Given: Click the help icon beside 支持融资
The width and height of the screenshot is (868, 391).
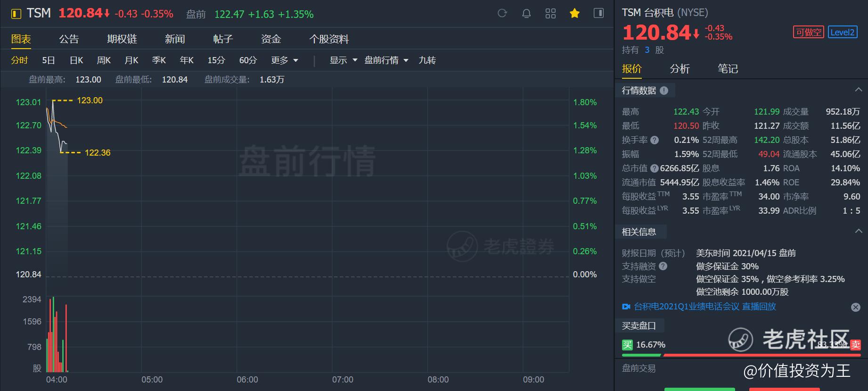Looking at the screenshot, I should pos(663,266).
